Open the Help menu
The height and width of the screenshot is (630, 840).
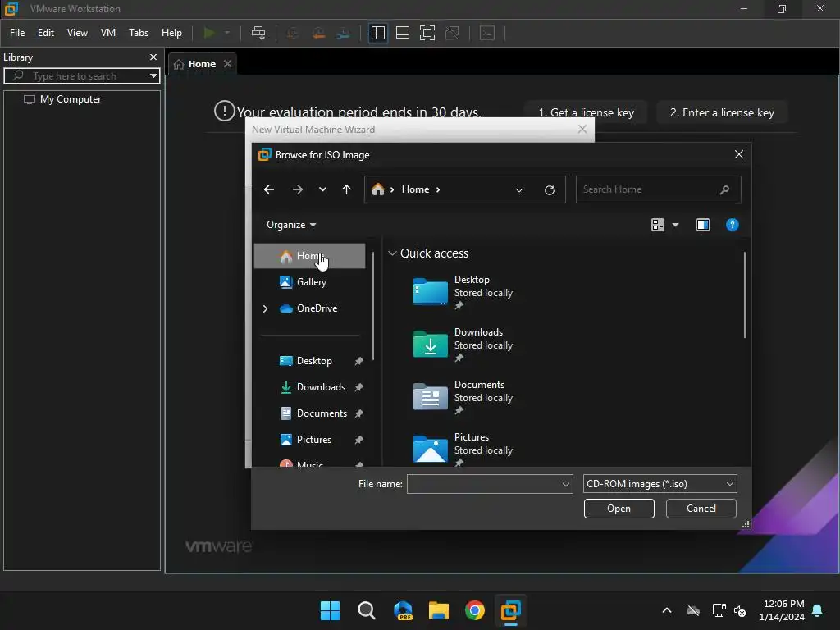tap(172, 33)
